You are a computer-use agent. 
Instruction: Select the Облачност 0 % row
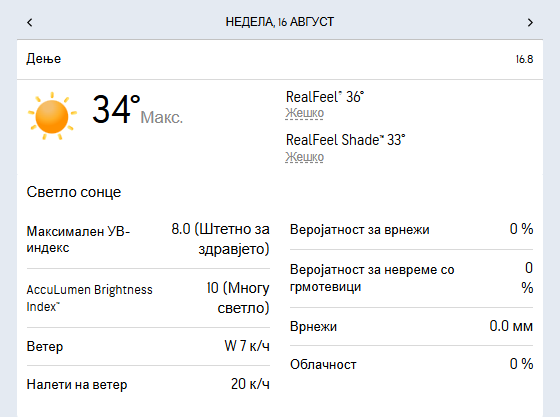click(x=411, y=365)
